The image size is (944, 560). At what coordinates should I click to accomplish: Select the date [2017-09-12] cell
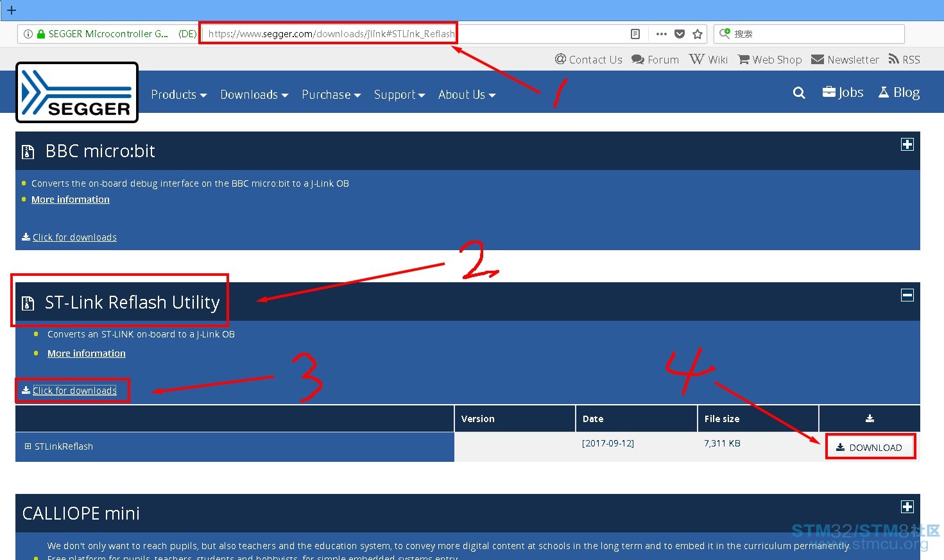coord(608,443)
